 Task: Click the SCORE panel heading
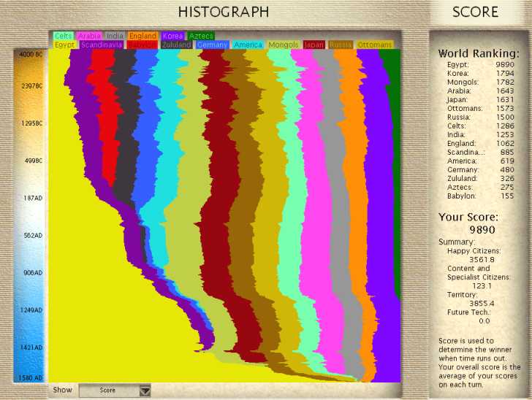click(475, 12)
